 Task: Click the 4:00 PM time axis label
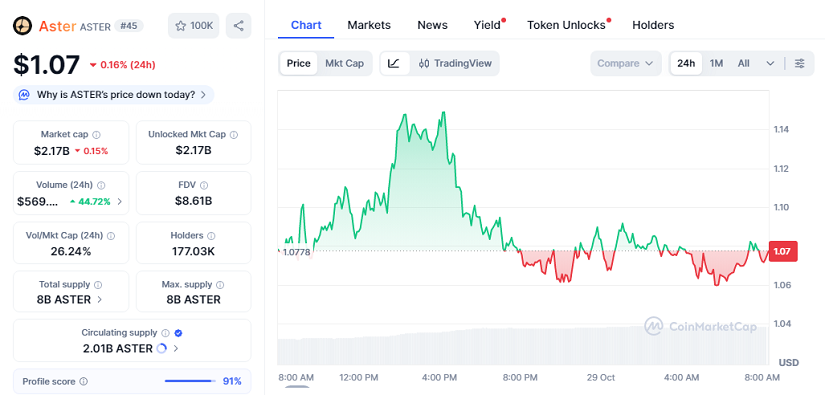438,378
